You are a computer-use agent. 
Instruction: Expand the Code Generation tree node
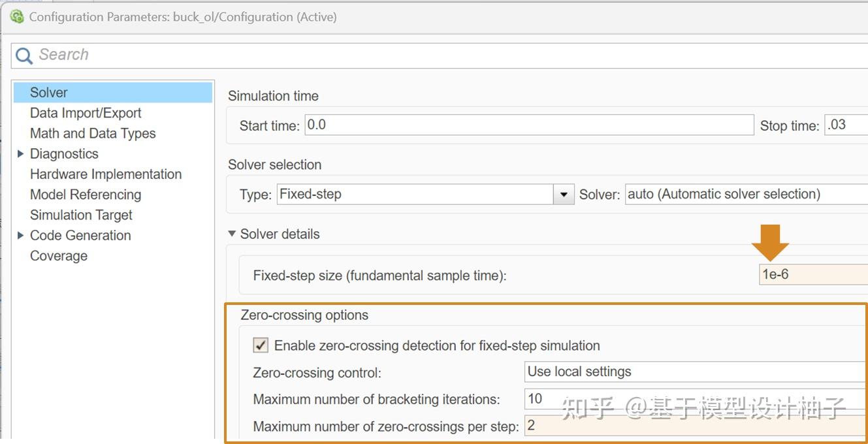click(x=21, y=236)
